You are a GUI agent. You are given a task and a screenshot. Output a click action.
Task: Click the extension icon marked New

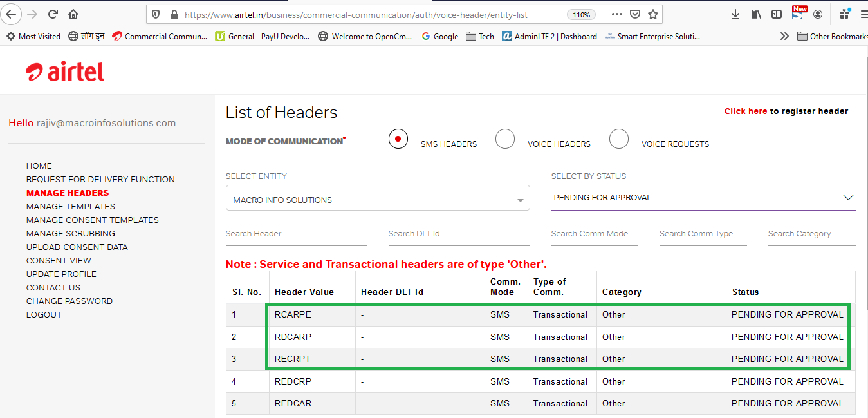(799, 13)
